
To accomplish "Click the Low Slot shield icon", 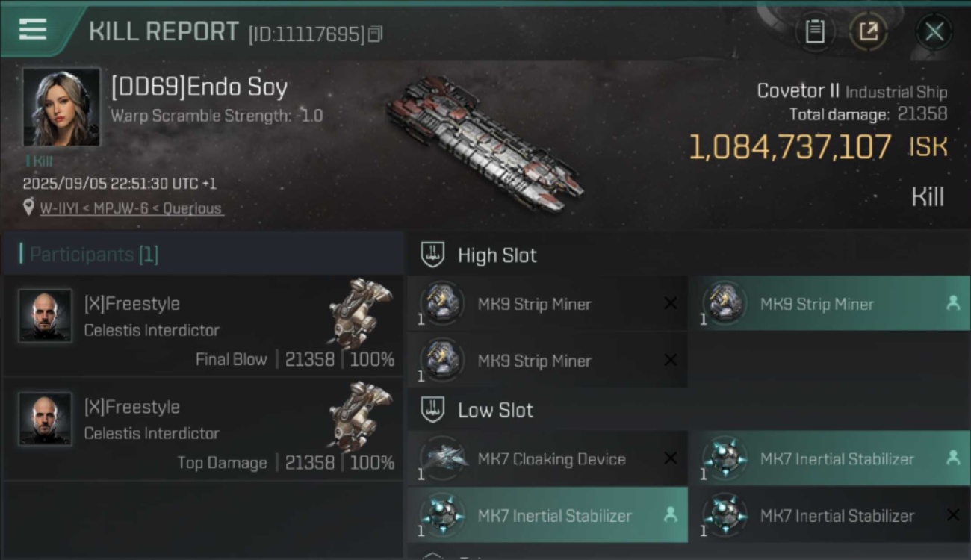I will click(x=433, y=409).
